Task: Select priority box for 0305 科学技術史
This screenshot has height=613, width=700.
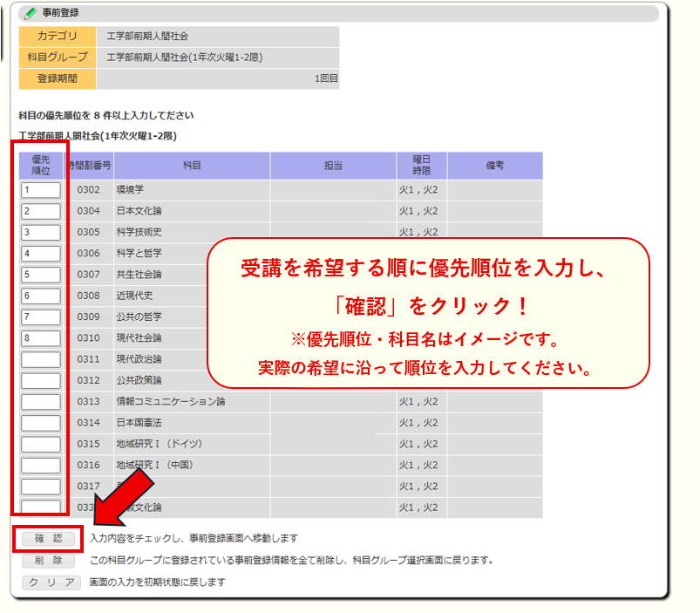Action: point(41,233)
